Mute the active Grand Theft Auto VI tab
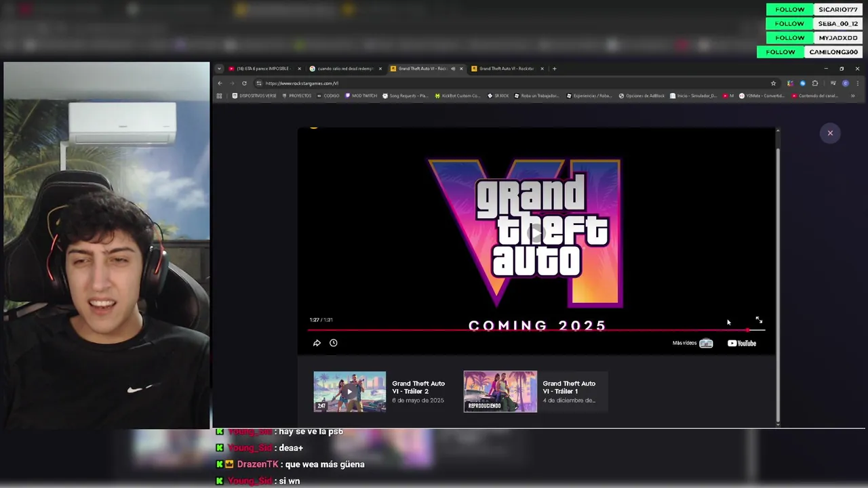This screenshot has height=488, width=868. [x=453, y=68]
